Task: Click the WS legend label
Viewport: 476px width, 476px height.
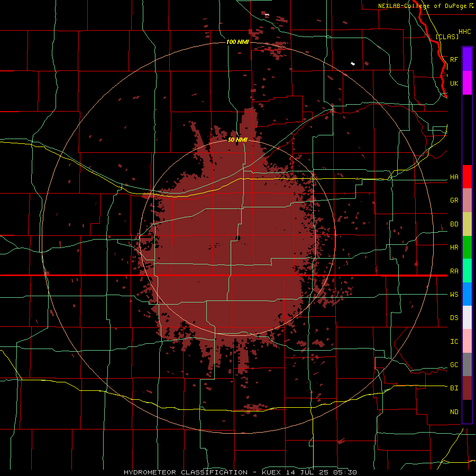Action: click(454, 295)
